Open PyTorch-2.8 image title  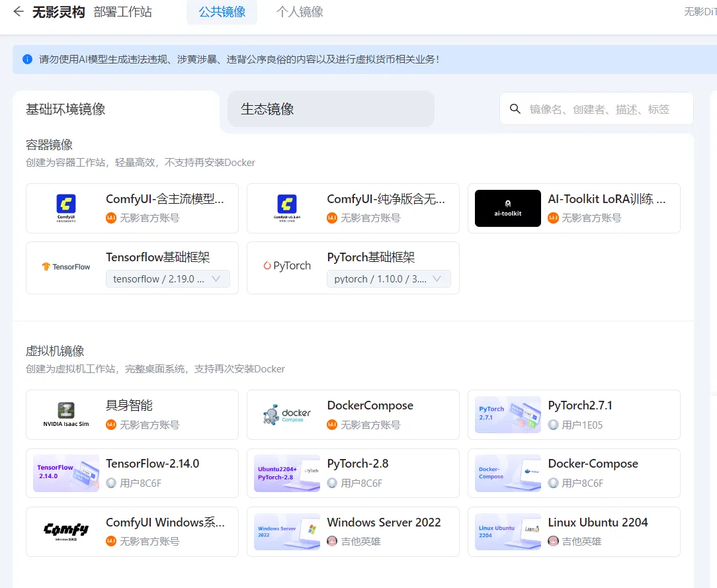(358, 464)
